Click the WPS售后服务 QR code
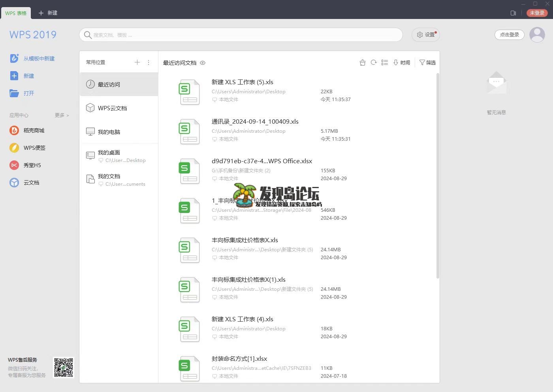The width and height of the screenshot is (553, 392). click(64, 367)
